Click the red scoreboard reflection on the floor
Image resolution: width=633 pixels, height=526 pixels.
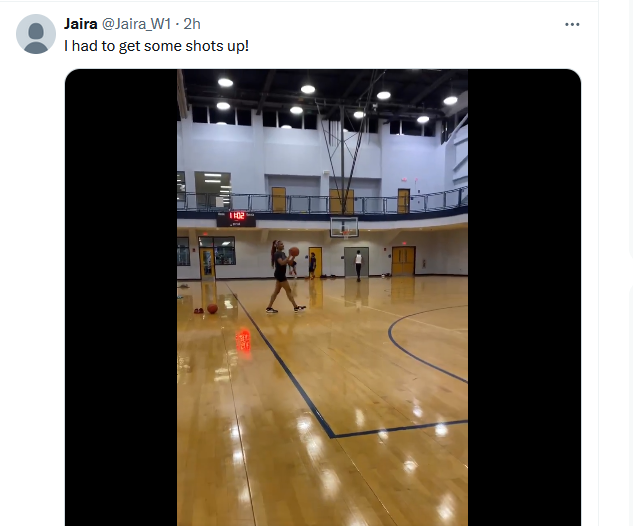tap(243, 340)
